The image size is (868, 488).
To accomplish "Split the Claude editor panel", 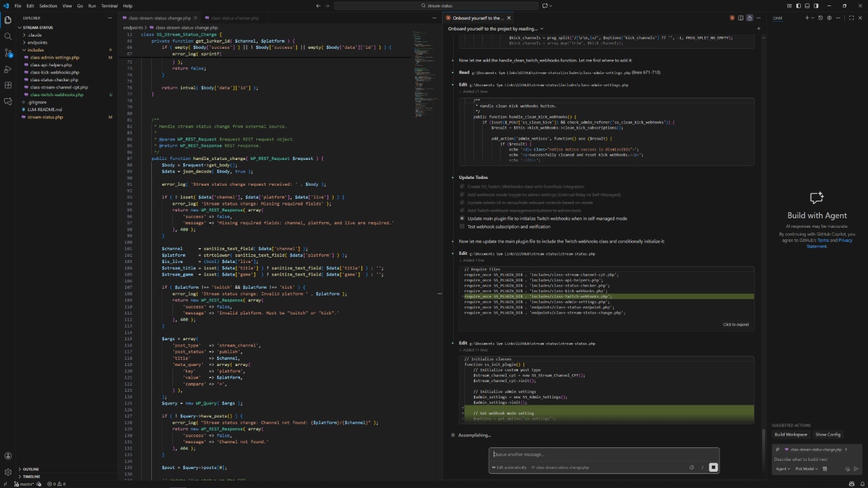I will pos(741,18).
